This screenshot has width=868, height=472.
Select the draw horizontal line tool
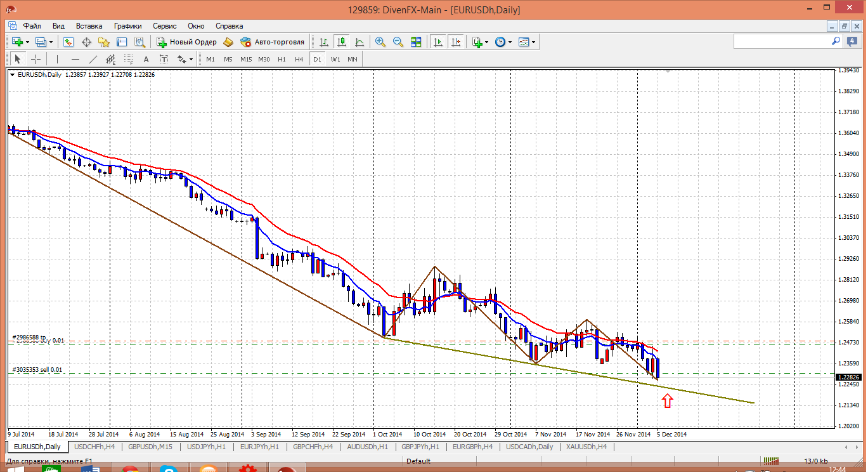pos(75,59)
